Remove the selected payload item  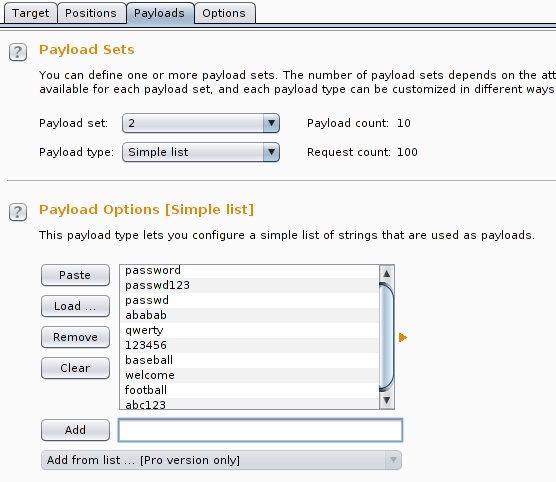75,337
